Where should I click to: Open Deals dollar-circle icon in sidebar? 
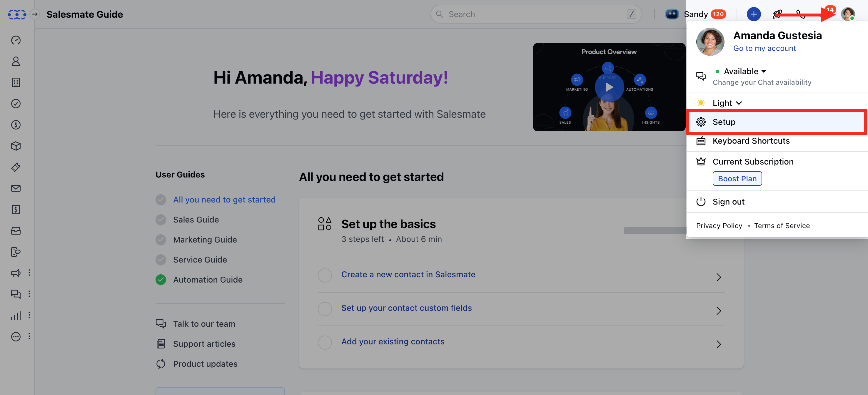point(16,125)
